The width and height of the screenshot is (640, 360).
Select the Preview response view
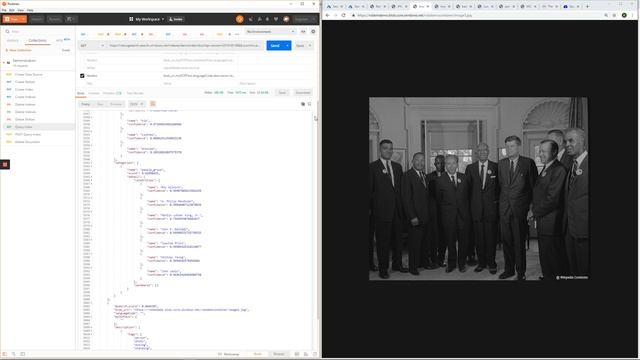point(116,104)
